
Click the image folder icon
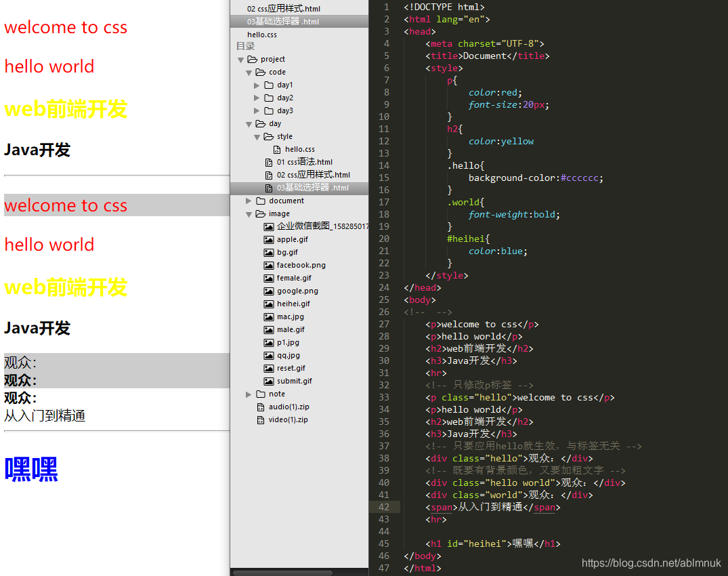pos(261,213)
